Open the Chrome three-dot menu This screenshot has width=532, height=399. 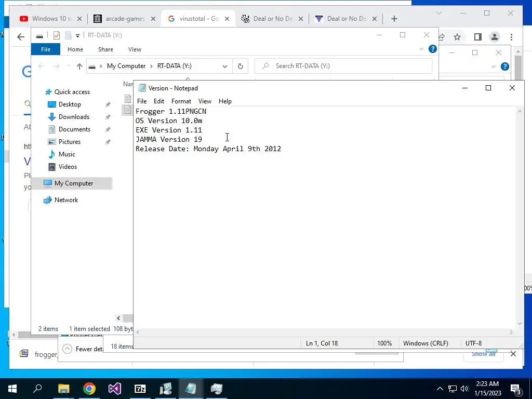[x=511, y=37]
